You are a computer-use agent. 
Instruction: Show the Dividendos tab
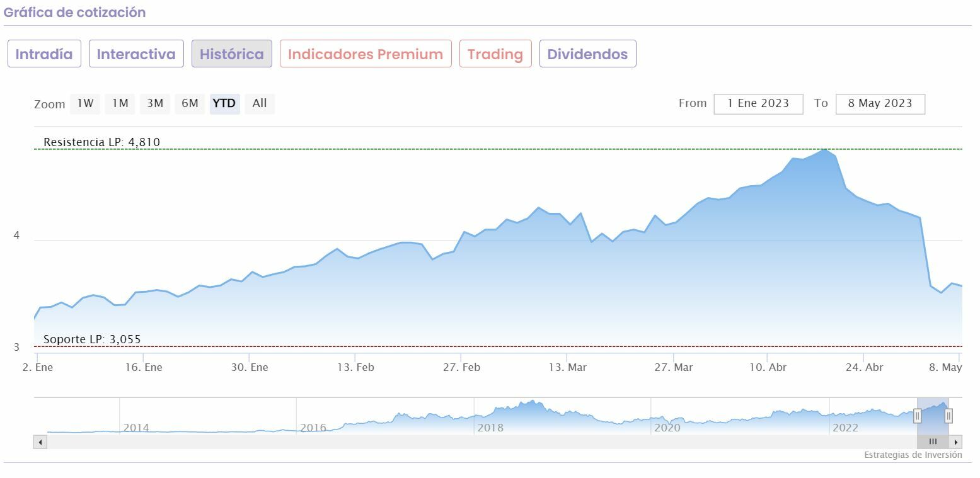(587, 54)
